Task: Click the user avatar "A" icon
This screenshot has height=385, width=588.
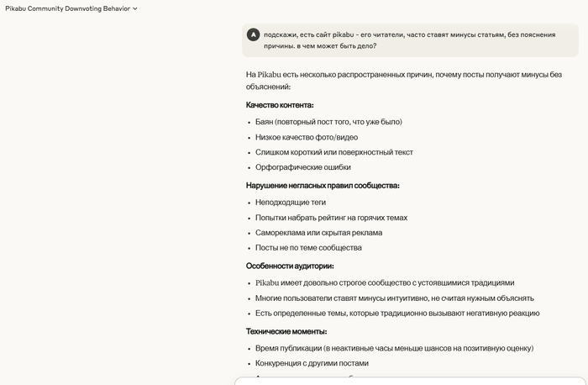Action: pyautogui.click(x=254, y=34)
